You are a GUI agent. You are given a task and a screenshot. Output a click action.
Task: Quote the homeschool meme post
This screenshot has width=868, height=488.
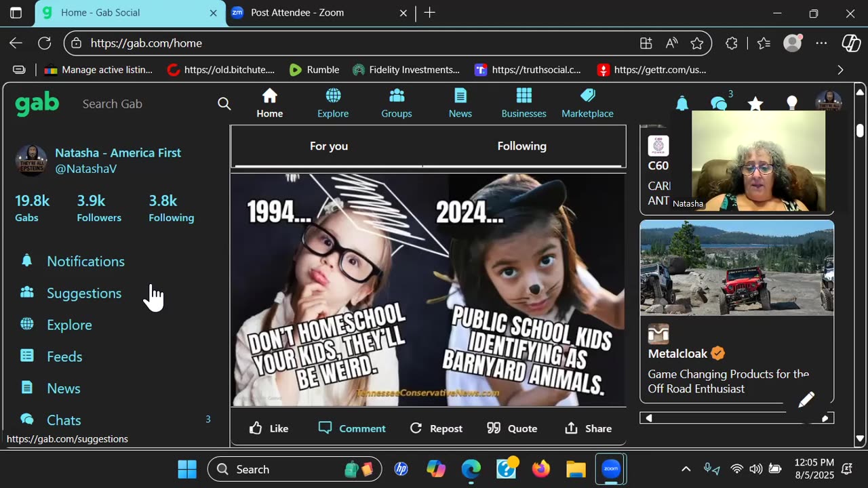click(512, 428)
